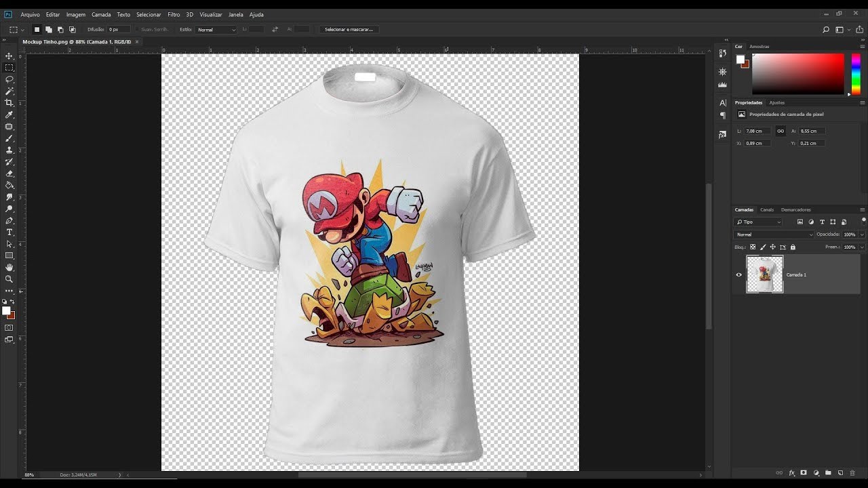Select the Brush tool
This screenshot has height=488, width=868.
(x=9, y=138)
